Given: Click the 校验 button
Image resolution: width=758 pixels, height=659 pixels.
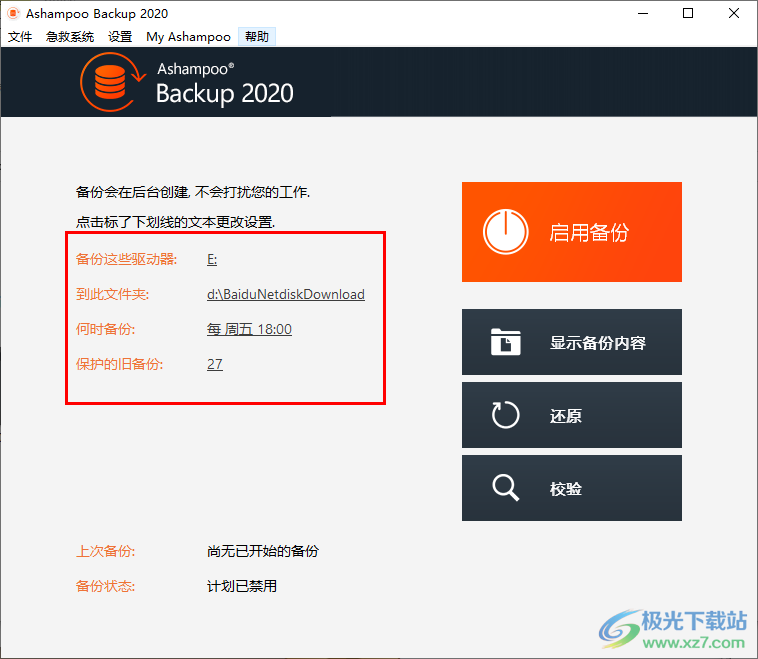Looking at the screenshot, I should point(571,488).
